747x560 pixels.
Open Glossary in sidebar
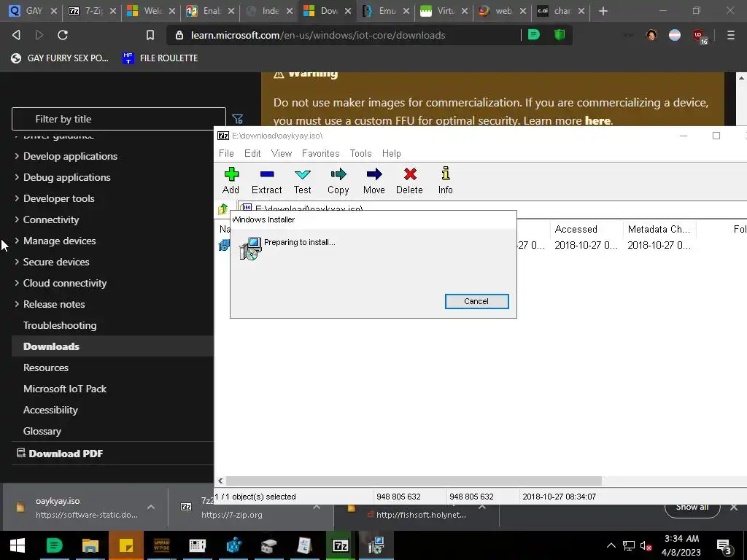click(42, 431)
